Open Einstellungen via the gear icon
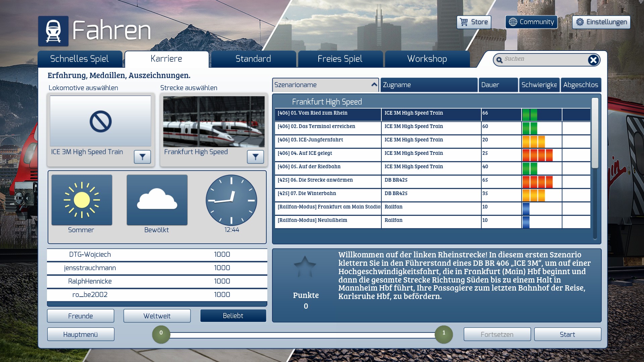The height and width of the screenshot is (362, 644). [580, 22]
